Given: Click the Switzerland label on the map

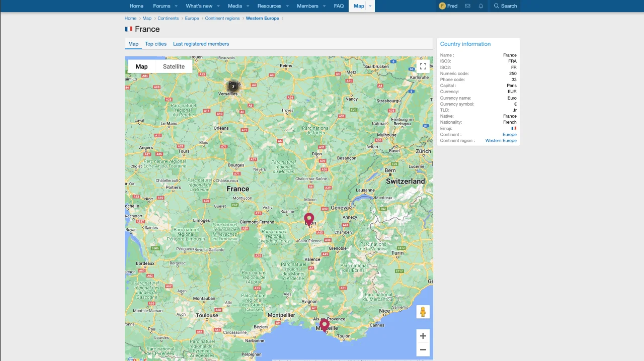Looking at the screenshot, I should point(406,181).
